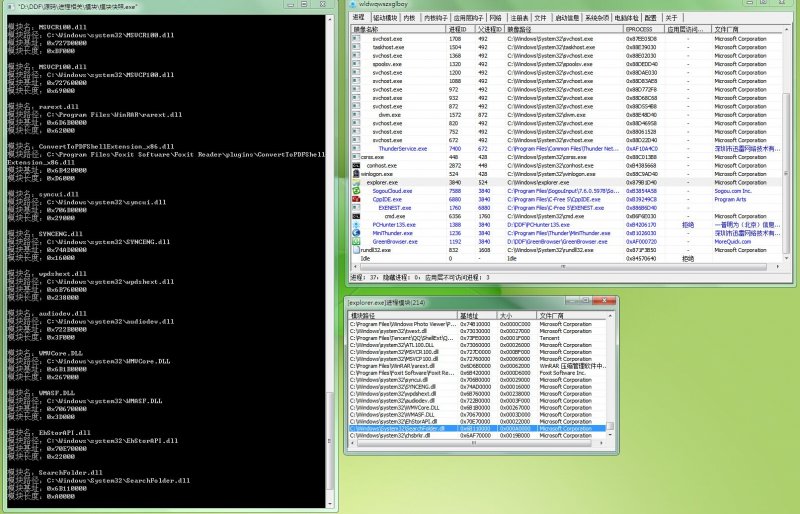Select the Idle process row

(566, 258)
